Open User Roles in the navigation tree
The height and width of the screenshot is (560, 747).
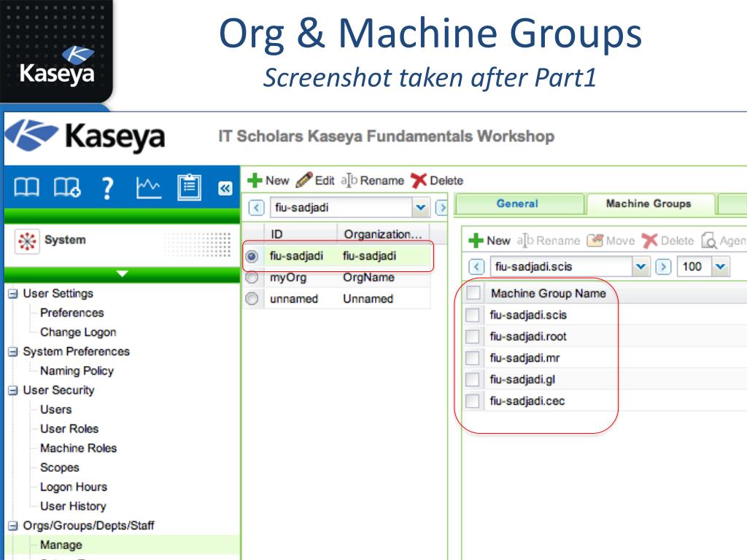click(x=69, y=429)
